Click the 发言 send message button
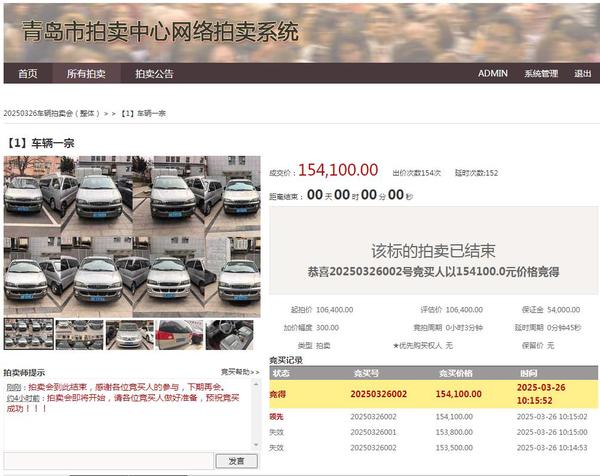600x476 pixels. tap(236, 460)
